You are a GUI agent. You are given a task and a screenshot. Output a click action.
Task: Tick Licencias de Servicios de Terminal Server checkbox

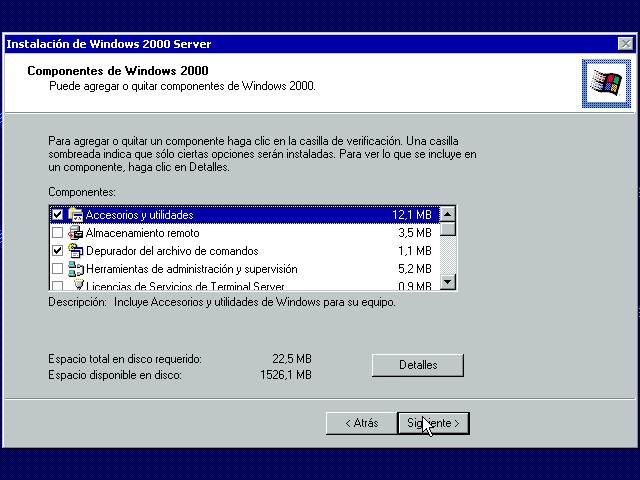point(58,285)
